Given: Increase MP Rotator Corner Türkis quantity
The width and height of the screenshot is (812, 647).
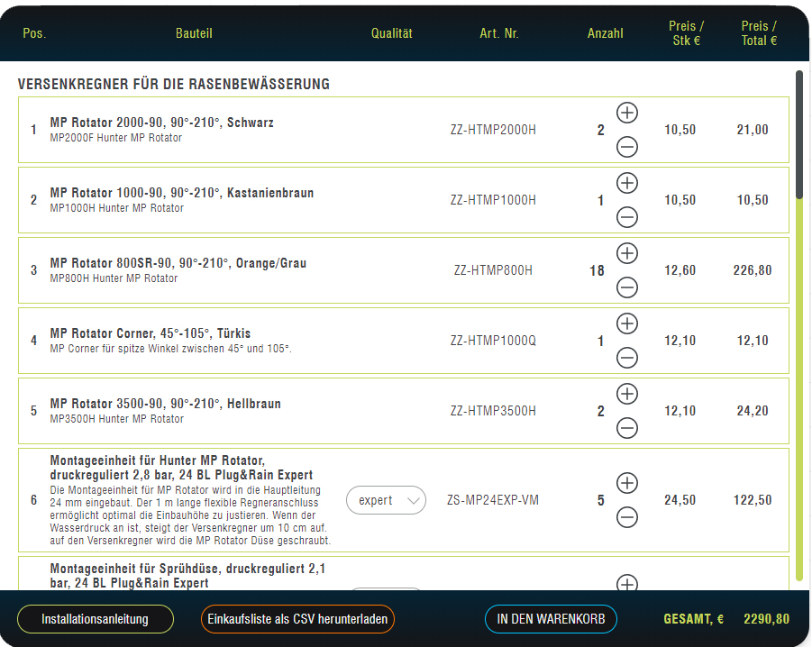Looking at the screenshot, I should click(626, 323).
